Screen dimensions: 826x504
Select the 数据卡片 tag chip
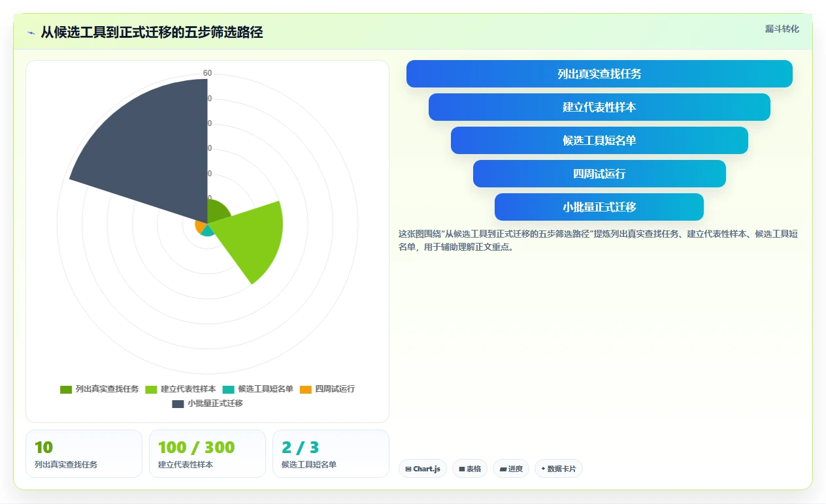tap(559, 469)
